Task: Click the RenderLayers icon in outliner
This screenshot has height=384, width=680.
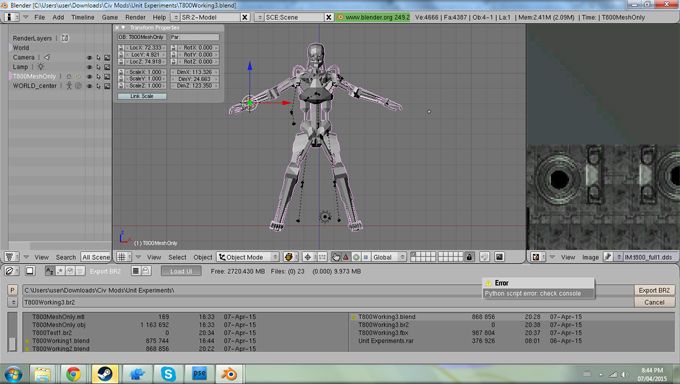Action: [x=65, y=38]
